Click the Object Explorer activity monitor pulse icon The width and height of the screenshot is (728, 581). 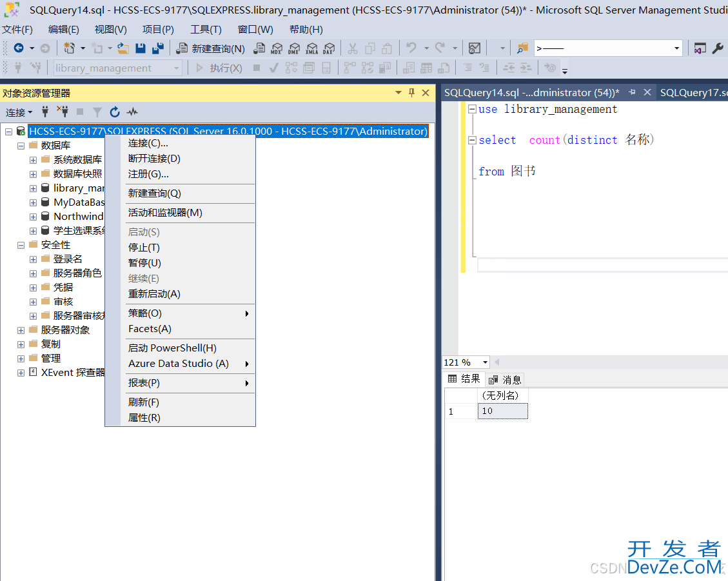(132, 112)
